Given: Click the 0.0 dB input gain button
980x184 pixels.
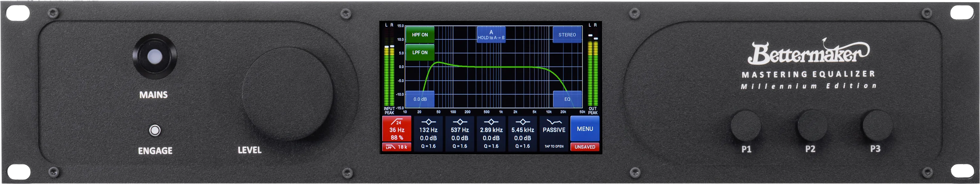Looking at the screenshot, I should point(420,99).
